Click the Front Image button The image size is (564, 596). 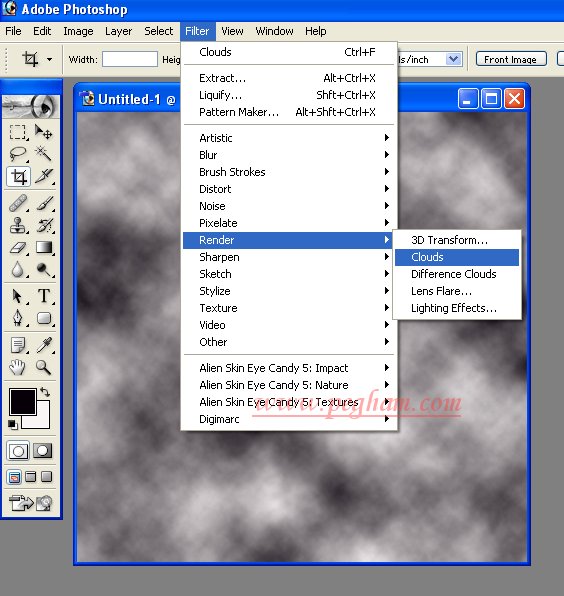[511, 59]
